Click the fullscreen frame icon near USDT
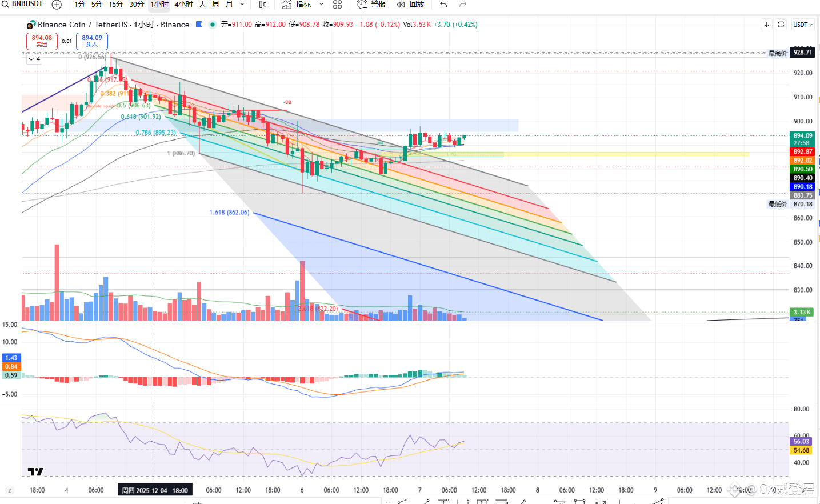Viewport: 820px width, 504px height. [781, 25]
